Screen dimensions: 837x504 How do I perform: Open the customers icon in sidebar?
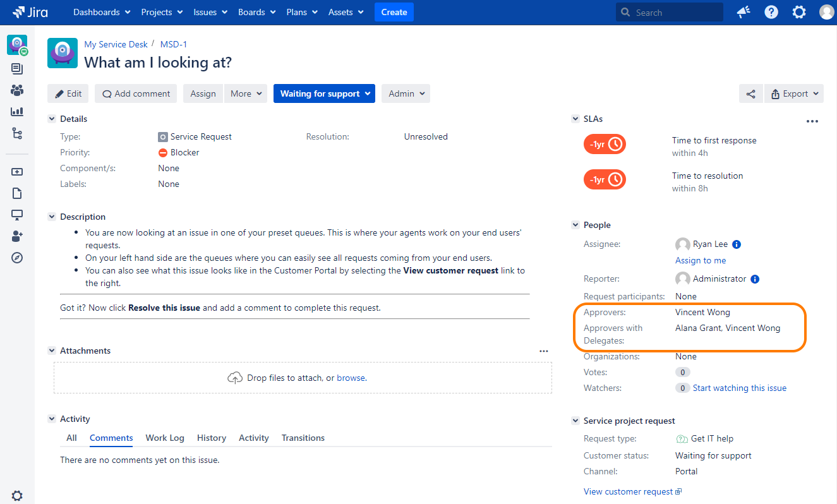(17, 90)
